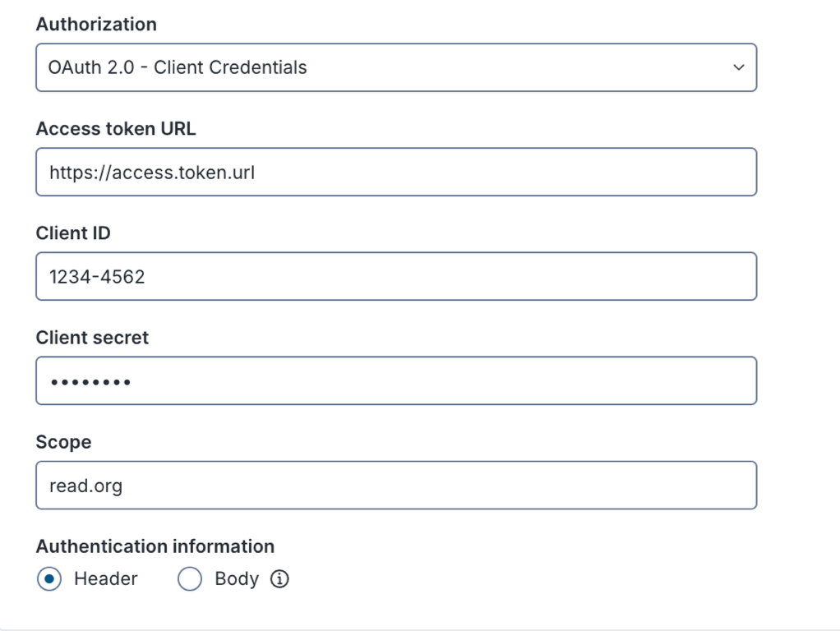Click into the Client ID input

pyautogui.click(x=395, y=276)
